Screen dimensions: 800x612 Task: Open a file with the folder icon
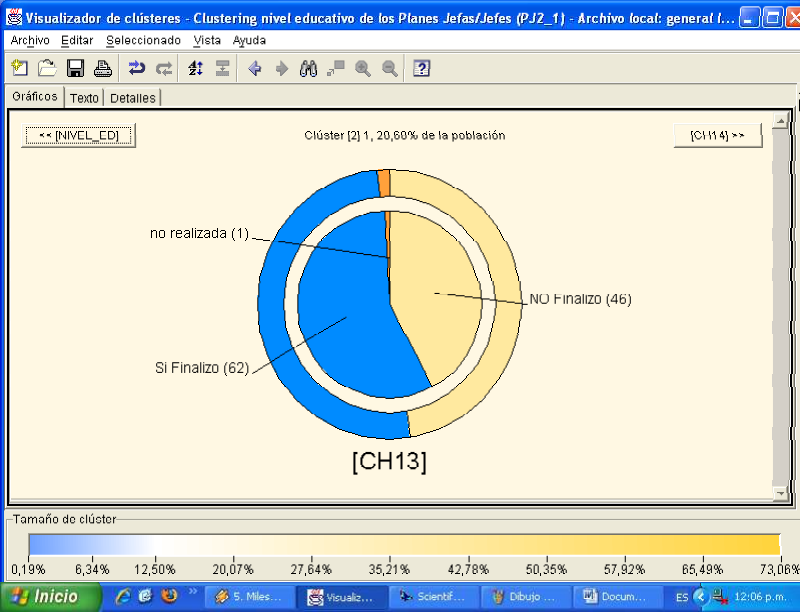click(x=47, y=68)
